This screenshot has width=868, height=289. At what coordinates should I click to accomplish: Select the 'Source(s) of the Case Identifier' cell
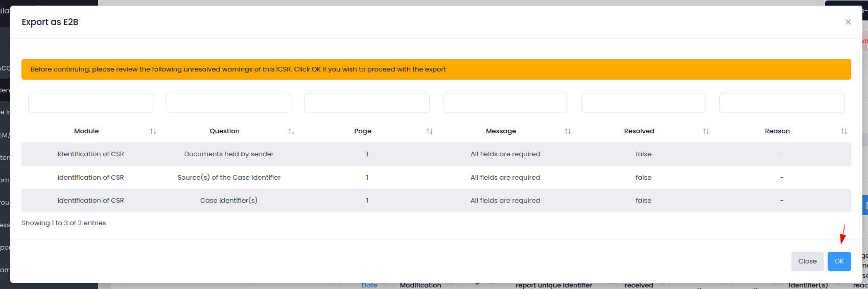[229, 178]
